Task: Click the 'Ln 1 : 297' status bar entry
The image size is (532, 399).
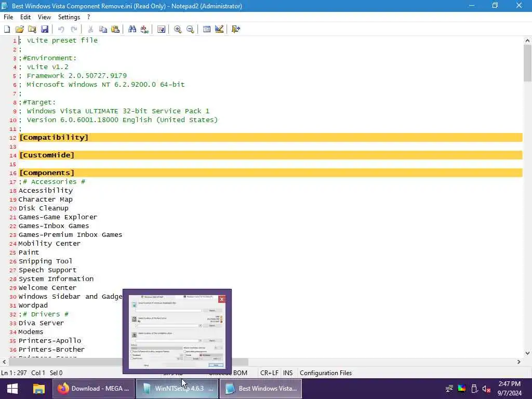Action: click(14, 373)
